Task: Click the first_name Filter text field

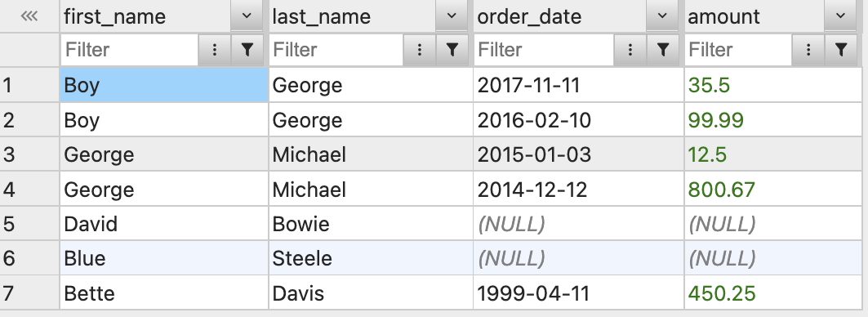Action: (129, 50)
